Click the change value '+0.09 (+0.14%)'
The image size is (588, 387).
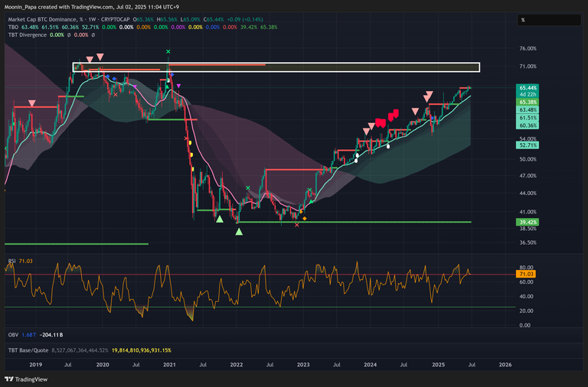pyautogui.click(x=245, y=19)
